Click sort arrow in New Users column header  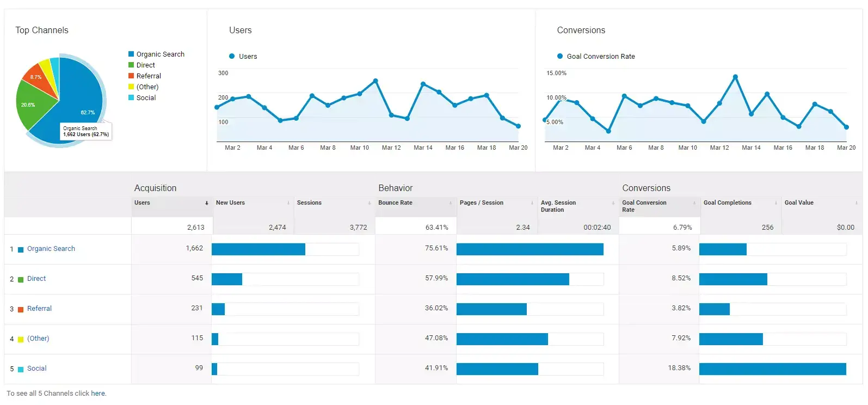coord(288,203)
